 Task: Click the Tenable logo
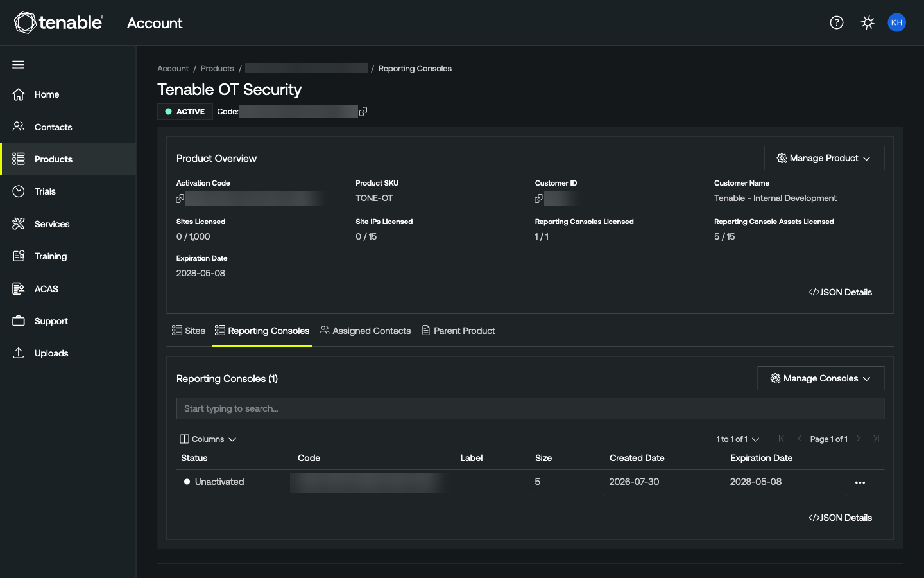58,22
